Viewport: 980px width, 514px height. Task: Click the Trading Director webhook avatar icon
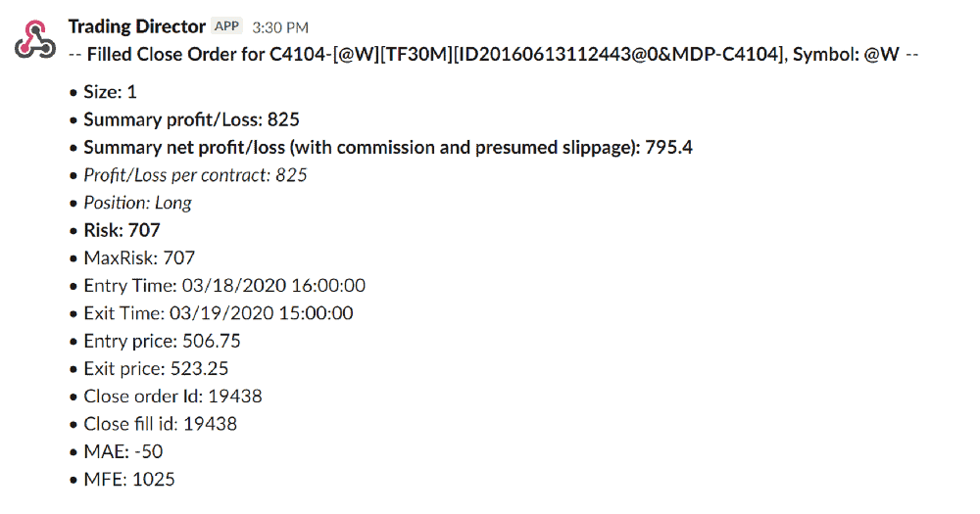tap(35, 39)
